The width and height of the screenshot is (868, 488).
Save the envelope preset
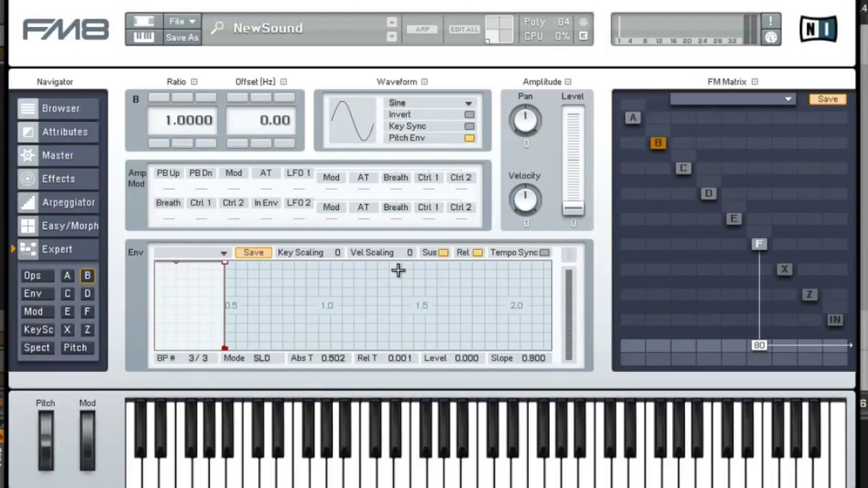click(x=254, y=253)
